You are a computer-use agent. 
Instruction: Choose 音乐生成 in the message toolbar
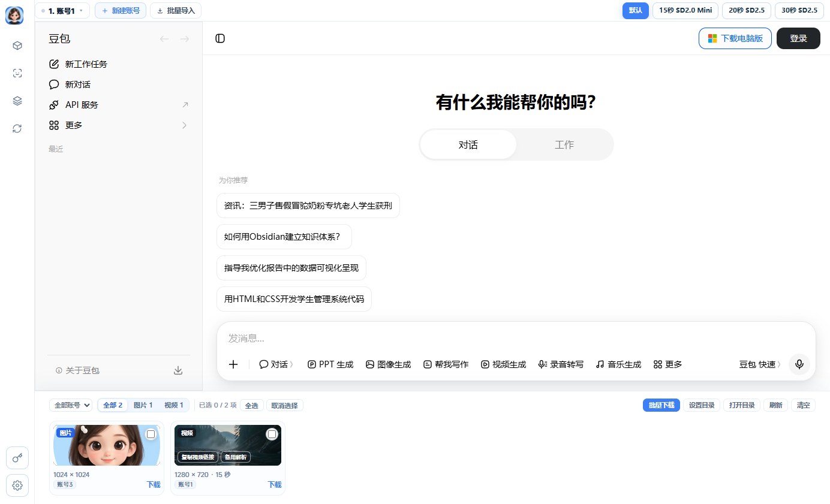tap(619, 364)
